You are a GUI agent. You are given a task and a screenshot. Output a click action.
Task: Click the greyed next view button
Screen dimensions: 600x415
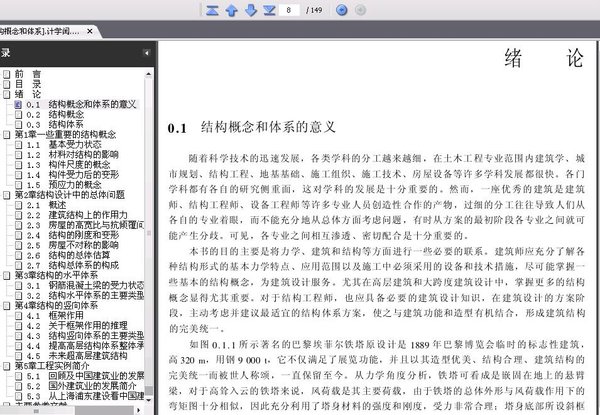point(360,10)
